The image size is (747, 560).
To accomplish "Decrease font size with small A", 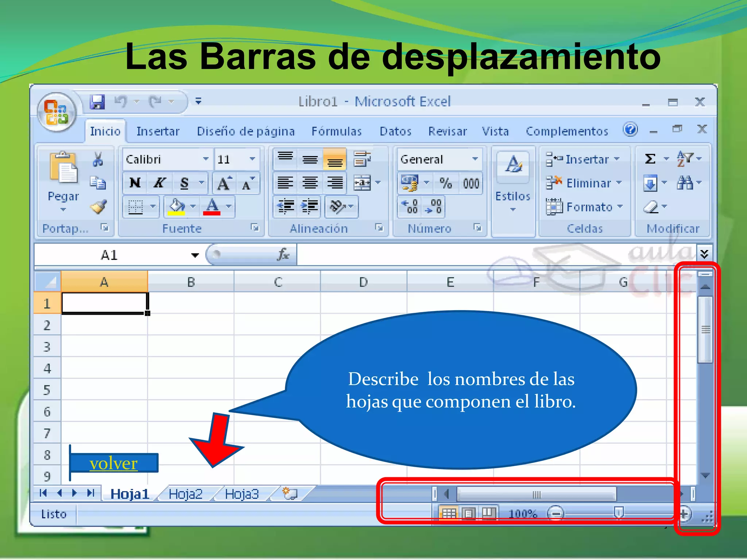I will coord(248,183).
